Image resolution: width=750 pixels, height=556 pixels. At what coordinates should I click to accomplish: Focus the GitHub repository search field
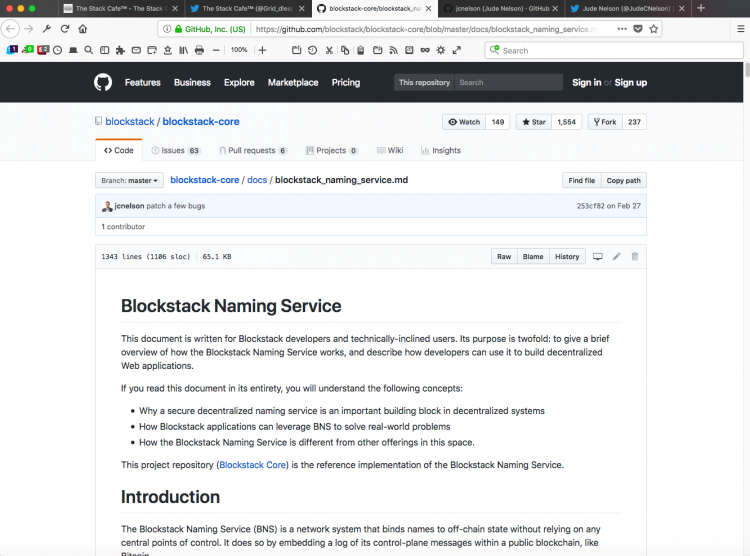508,82
